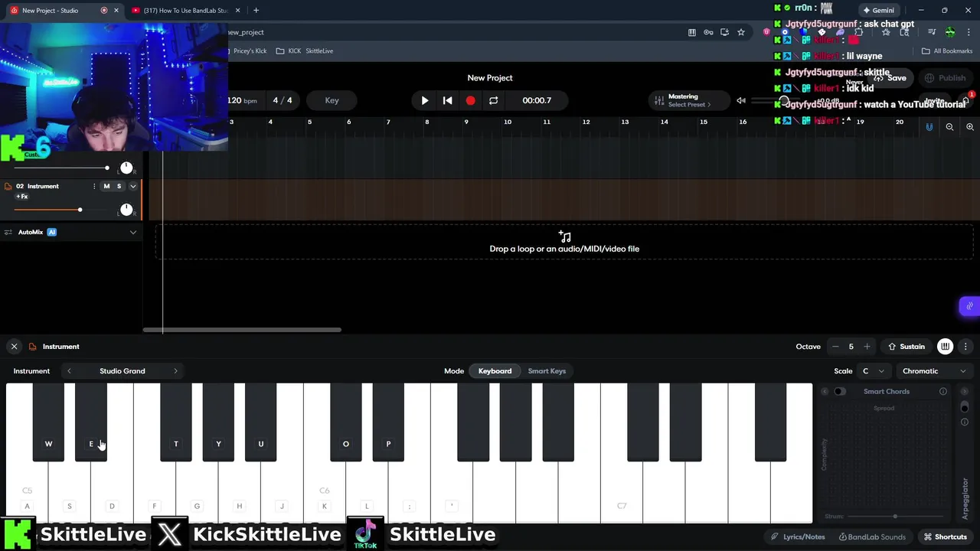This screenshot has height=551, width=980.
Task: Click the Strum slider
Action: pyautogui.click(x=896, y=517)
